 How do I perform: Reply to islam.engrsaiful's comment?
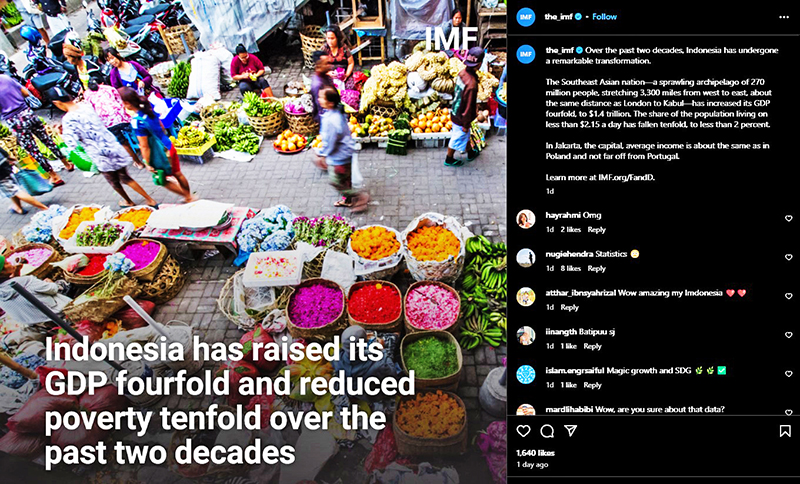point(592,385)
